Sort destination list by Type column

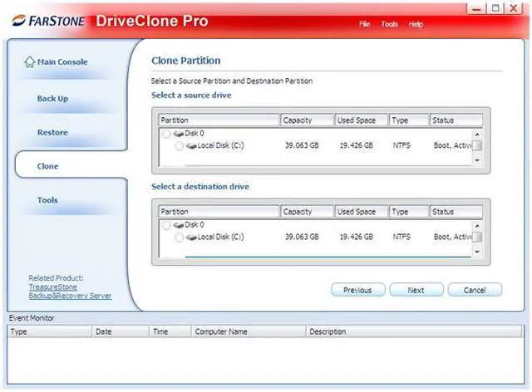(409, 212)
